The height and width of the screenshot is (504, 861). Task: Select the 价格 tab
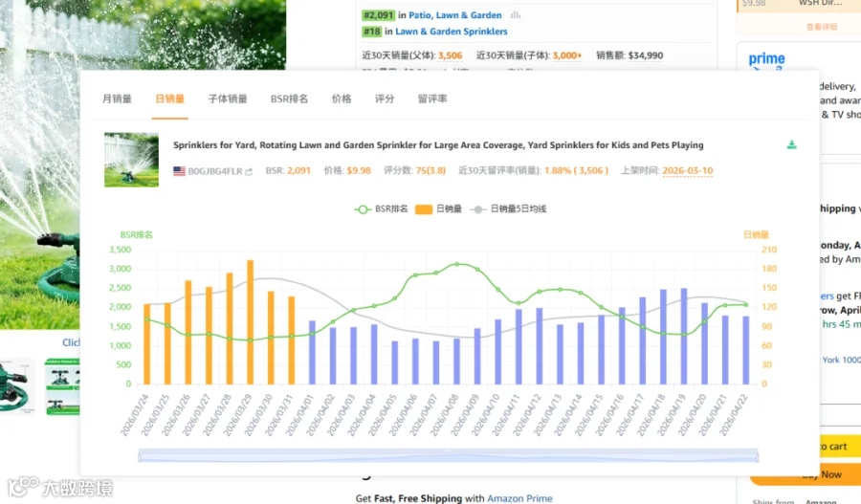pos(342,99)
